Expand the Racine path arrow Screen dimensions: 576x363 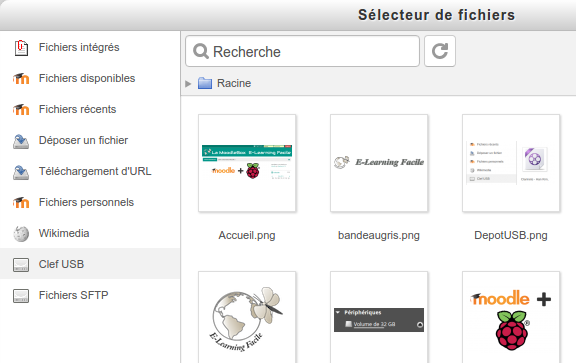(188, 84)
